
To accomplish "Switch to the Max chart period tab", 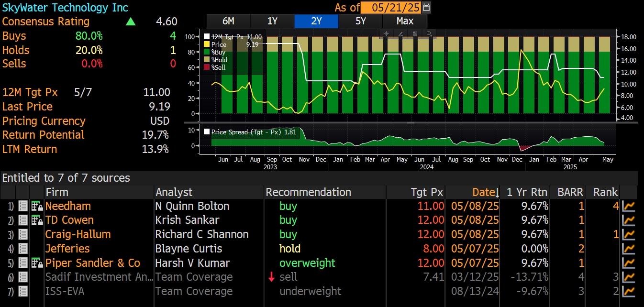I will (x=404, y=21).
